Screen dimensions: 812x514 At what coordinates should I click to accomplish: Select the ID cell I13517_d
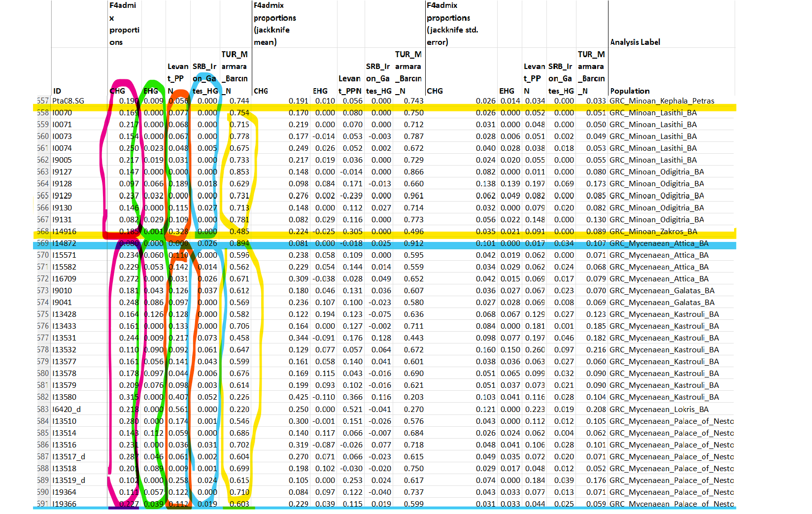pos(69,457)
